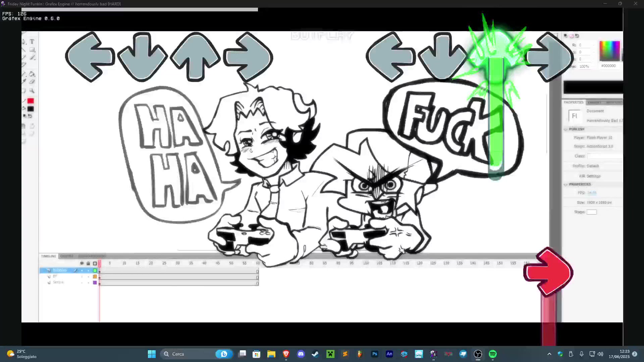Select the Paint Bucket tool
The image size is (644, 362).
click(32, 74)
